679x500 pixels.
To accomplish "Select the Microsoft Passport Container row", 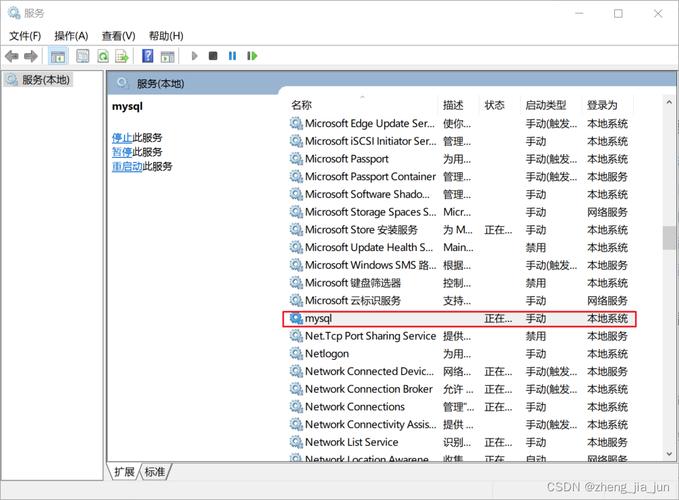I will pos(459,177).
